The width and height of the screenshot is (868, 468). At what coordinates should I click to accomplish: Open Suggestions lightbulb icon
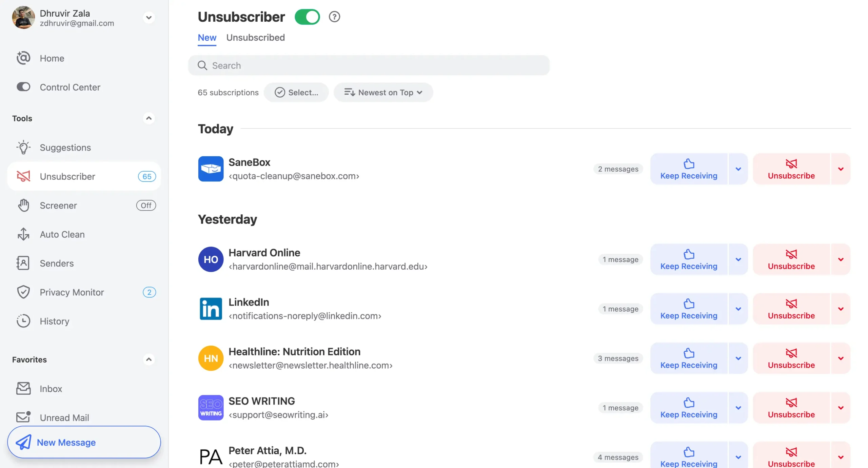[23, 147]
